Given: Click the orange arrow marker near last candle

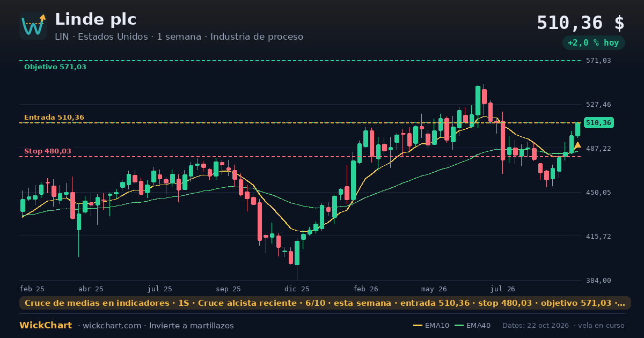Looking at the screenshot, I should [577, 145].
